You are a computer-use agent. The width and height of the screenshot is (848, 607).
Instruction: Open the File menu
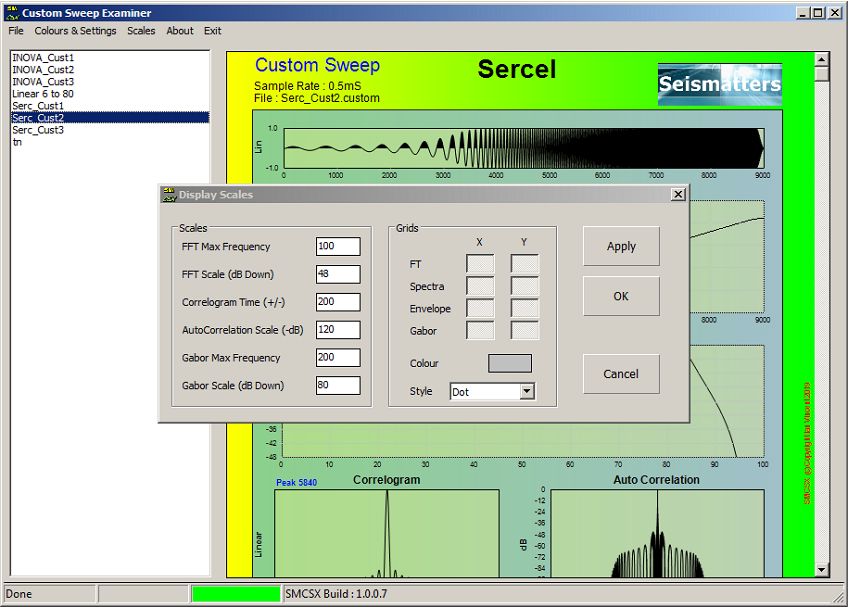click(x=16, y=31)
